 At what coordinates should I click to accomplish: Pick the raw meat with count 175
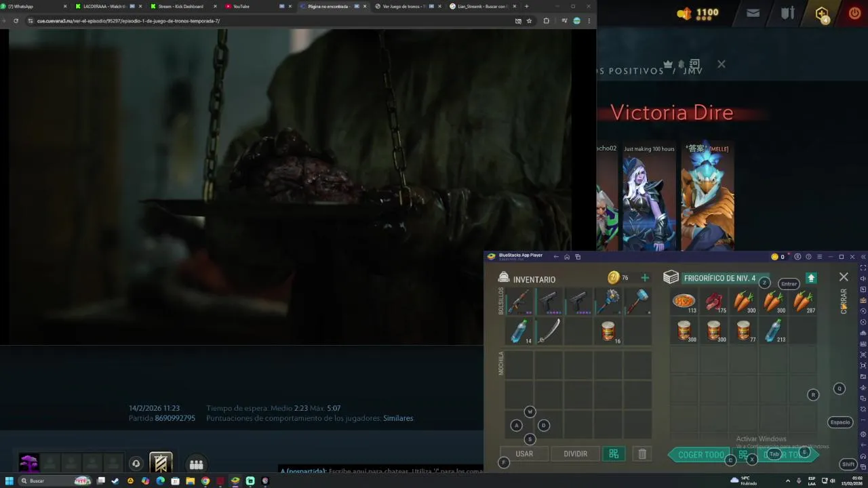tap(714, 301)
